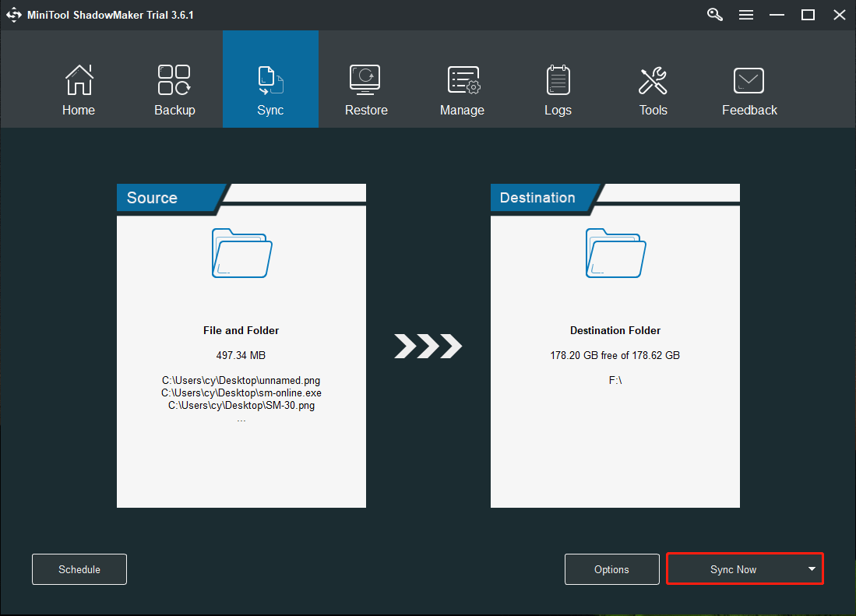Select the Destination header label

(x=537, y=198)
